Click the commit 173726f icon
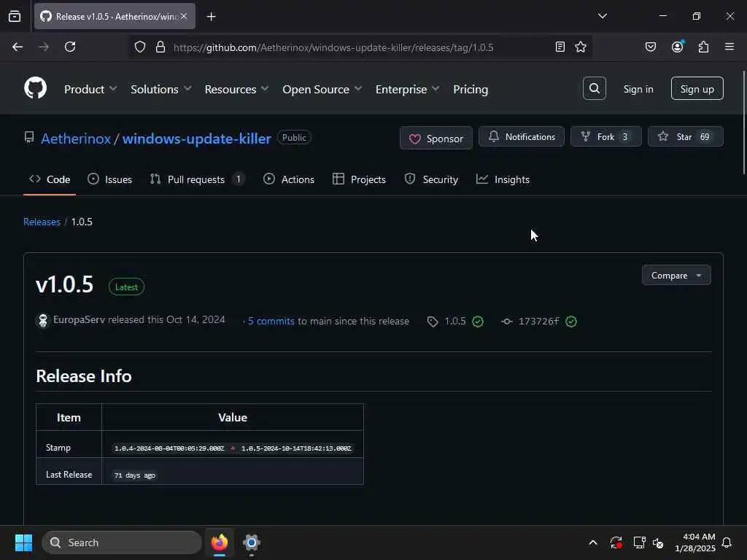The image size is (747, 560). click(x=507, y=322)
